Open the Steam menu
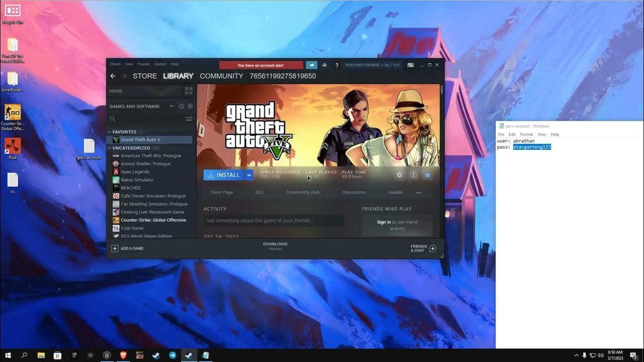644x362 pixels. tap(115, 64)
